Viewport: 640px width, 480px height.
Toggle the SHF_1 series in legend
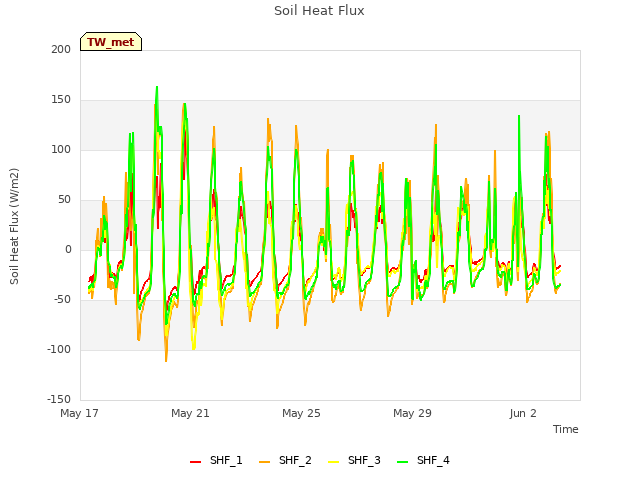click(216, 460)
